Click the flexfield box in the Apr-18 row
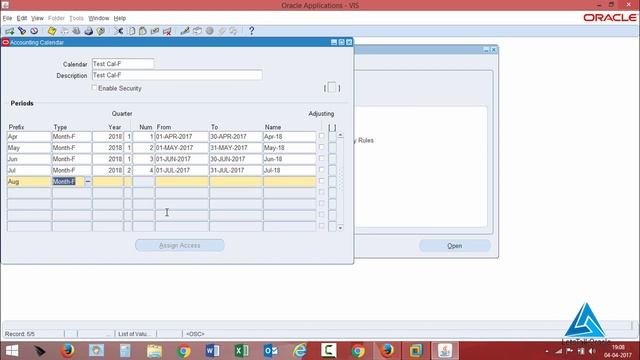 click(x=333, y=136)
